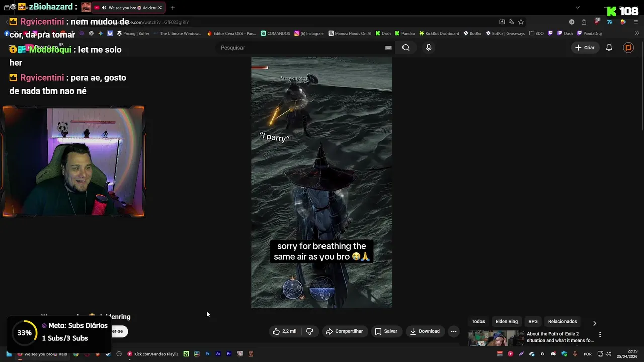This screenshot has height=362, width=644.
Task: Click the Discord tray icon
Action: tap(553, 354)
